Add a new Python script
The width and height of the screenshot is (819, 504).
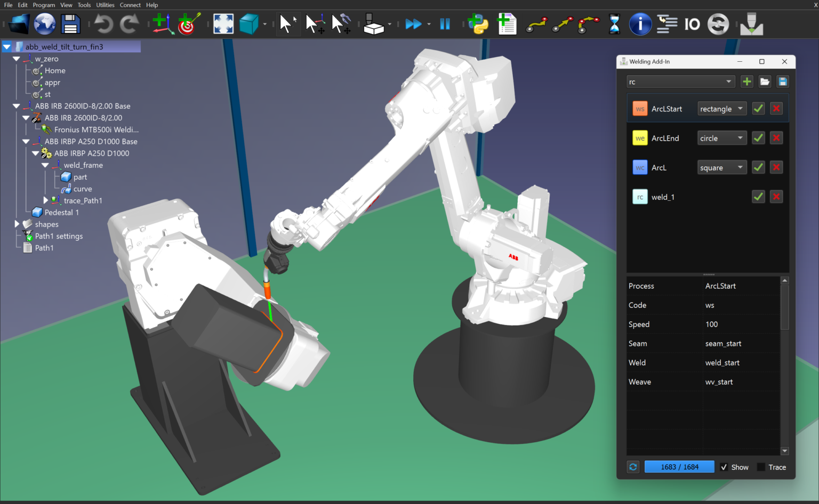point(478,23)
